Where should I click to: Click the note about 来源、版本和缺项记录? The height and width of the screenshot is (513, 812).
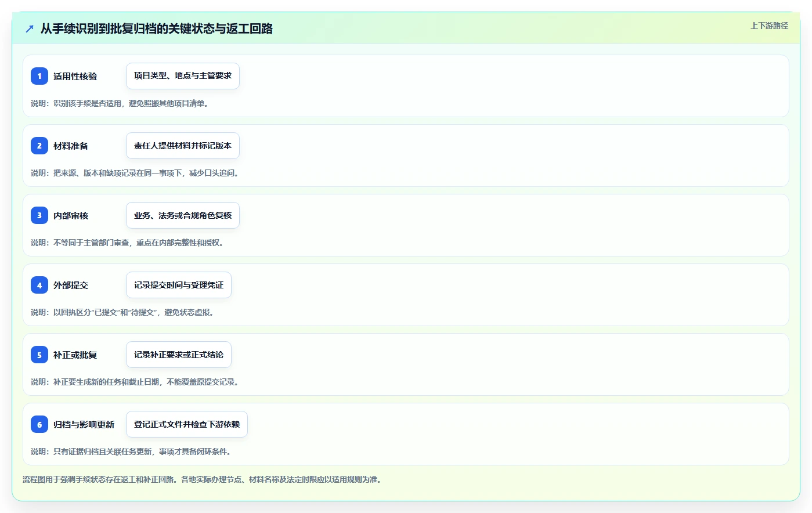click(135, 173)
